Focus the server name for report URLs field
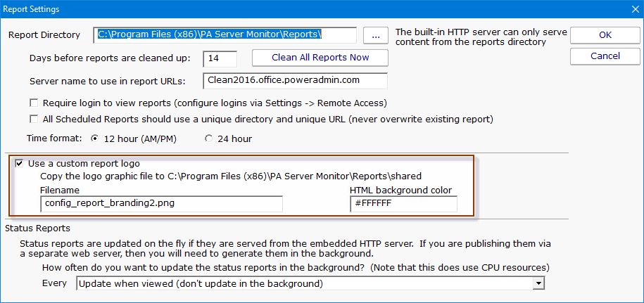The width and height of the screenshot is (644, 303). 294,80
